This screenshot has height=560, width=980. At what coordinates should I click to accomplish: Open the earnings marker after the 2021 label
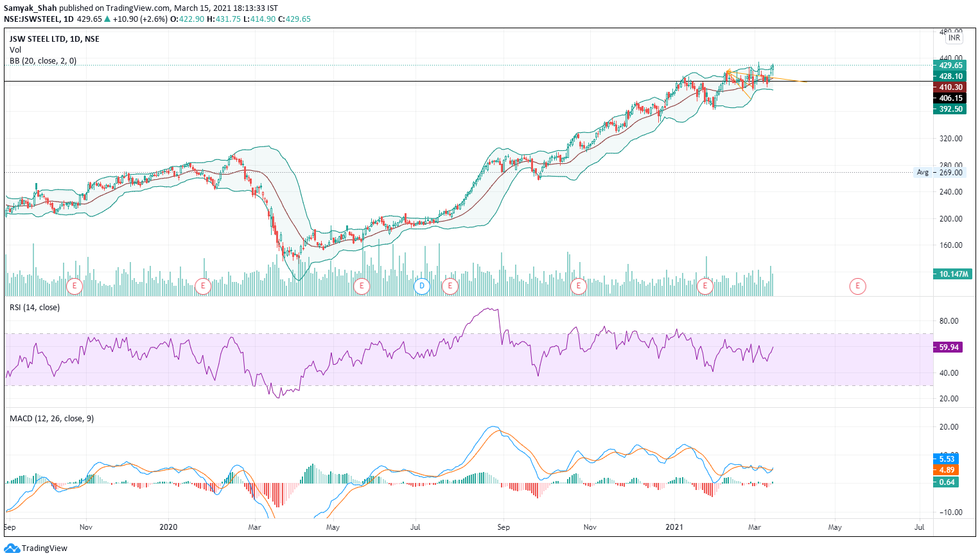(x=705, y=286)
